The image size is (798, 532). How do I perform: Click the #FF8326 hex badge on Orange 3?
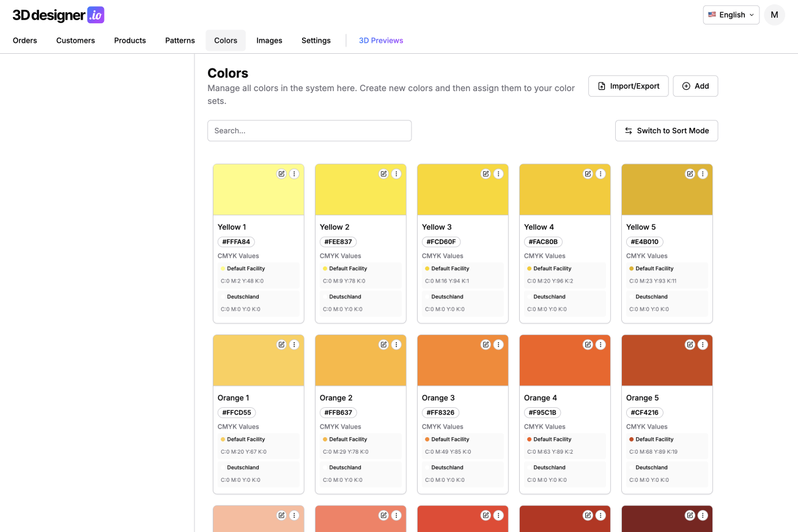pos(440,413)
